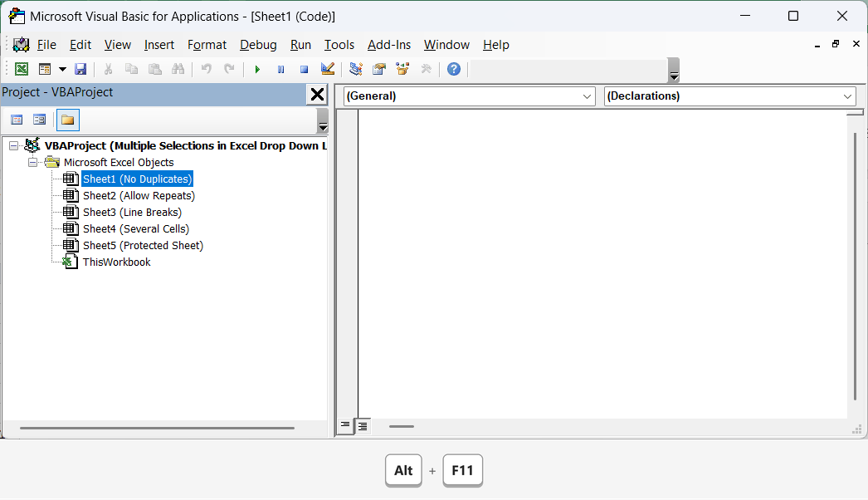Click the View Microsoft Excel toolbar icon
This screenshot has height=500, width=868.
[21, 69]
